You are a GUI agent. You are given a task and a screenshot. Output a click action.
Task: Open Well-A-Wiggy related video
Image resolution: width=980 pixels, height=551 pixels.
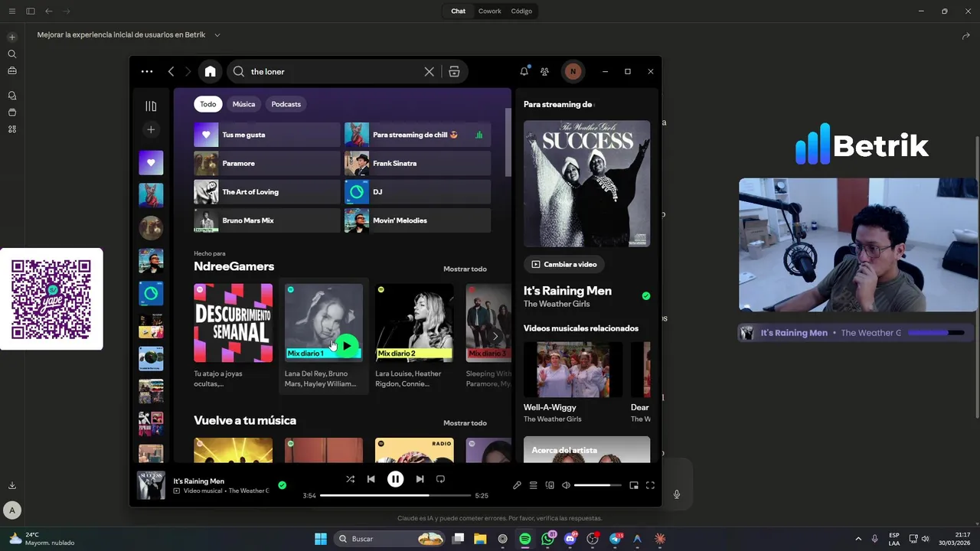click(574, 383)
